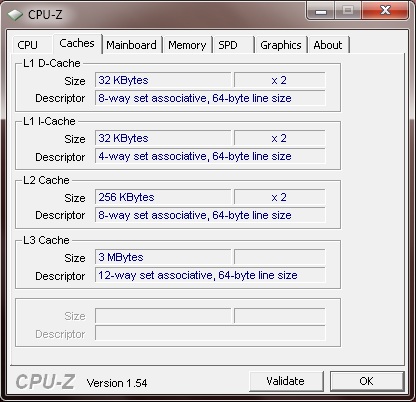Image resolution: width=416 pixels, height=402 pixels.
Task: Click the L1 D-Cache descriptor field
Action: coord(210,98)
